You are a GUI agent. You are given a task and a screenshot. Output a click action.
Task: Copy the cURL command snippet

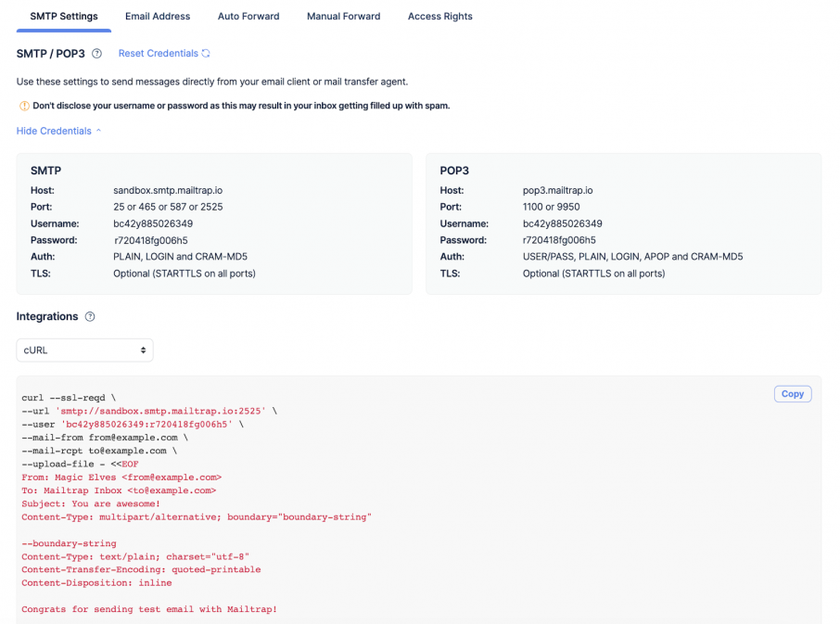(793, 393)
